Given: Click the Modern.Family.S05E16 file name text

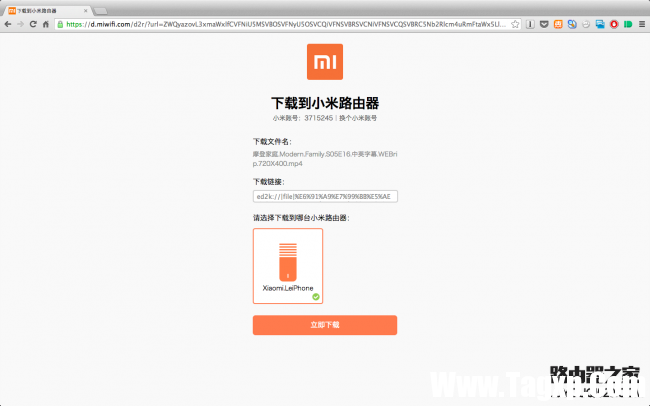Looking at the screenshot, I should [325, 159].
